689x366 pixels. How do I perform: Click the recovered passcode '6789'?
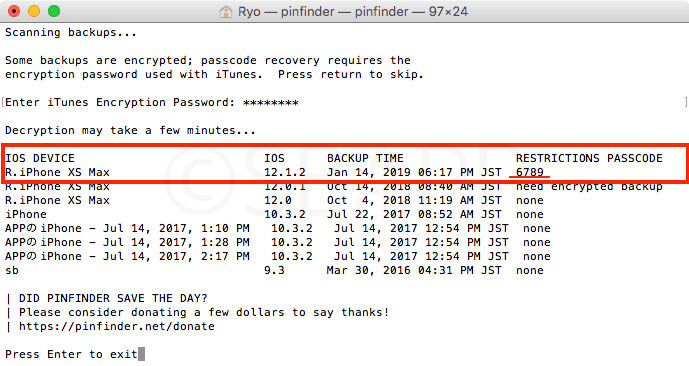click(x=530, y=172)
